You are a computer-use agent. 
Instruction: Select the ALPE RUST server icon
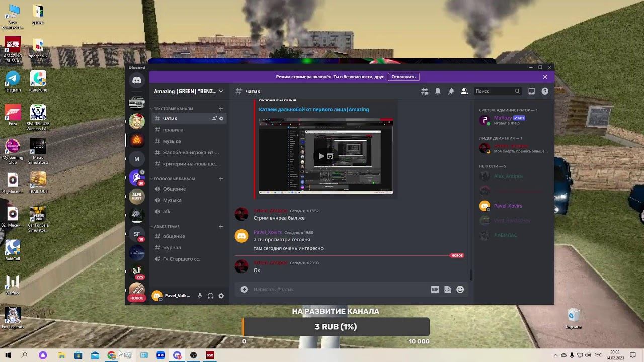pos(137,196)
